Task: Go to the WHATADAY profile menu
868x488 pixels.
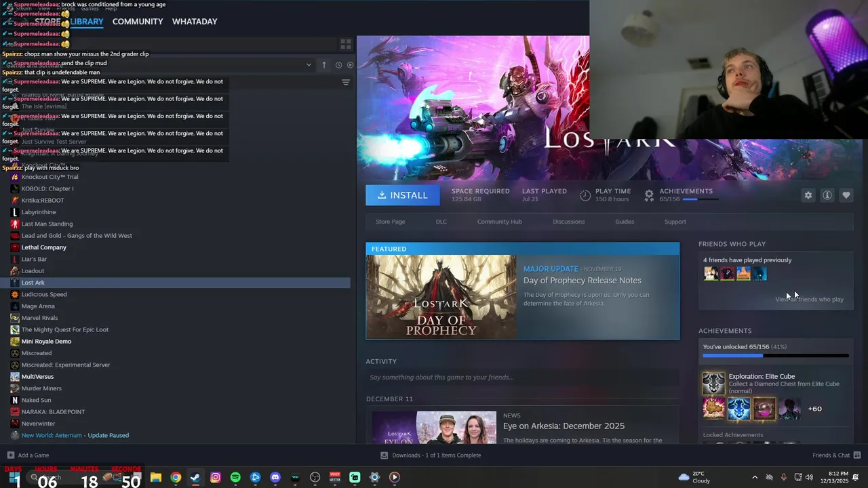Action: [195, 22]
